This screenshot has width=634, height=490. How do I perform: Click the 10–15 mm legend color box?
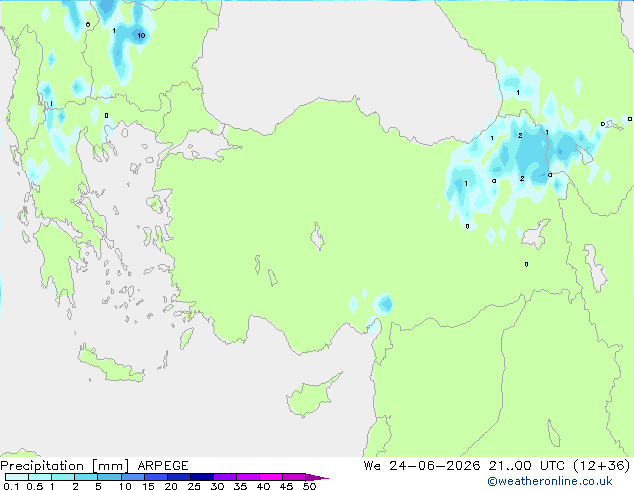point(132,477)
